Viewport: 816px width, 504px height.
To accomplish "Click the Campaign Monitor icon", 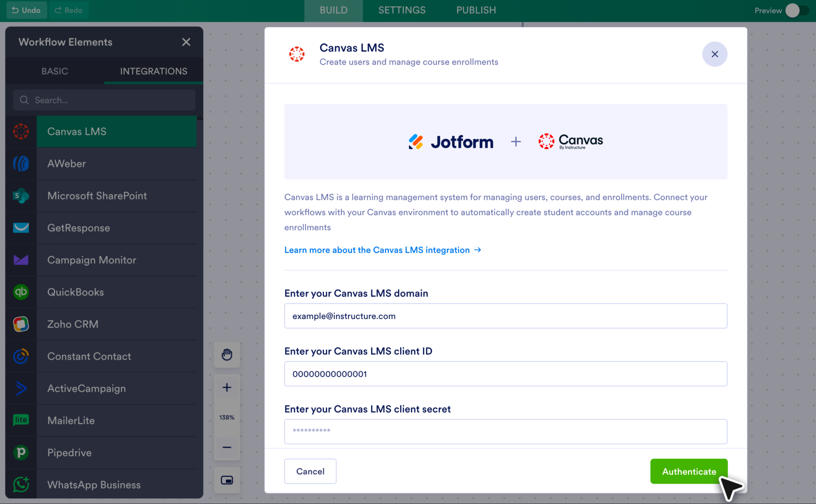I will pyautogui.click(x=21, y=260).
